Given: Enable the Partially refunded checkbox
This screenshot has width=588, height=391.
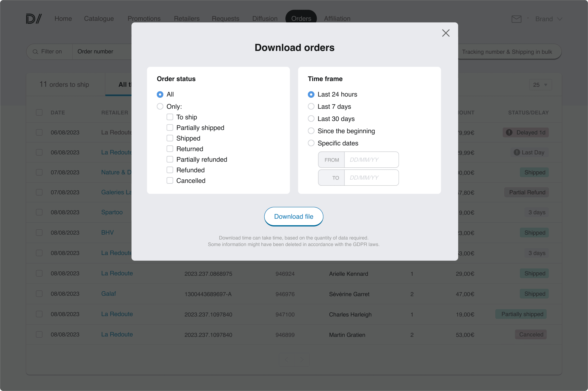Looking at the screenshot, I should 170,159.
